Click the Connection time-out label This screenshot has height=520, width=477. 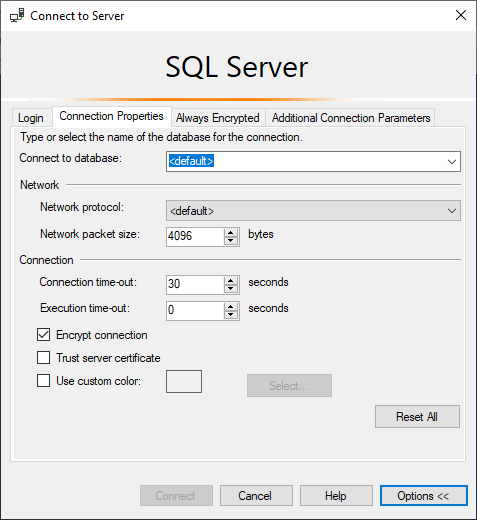point(88,282)
